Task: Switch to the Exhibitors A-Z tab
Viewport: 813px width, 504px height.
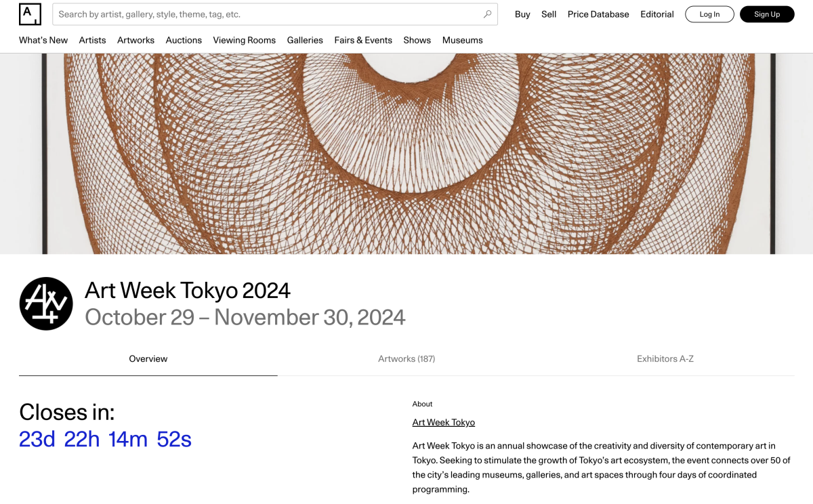Action: [x=665, y=359]
